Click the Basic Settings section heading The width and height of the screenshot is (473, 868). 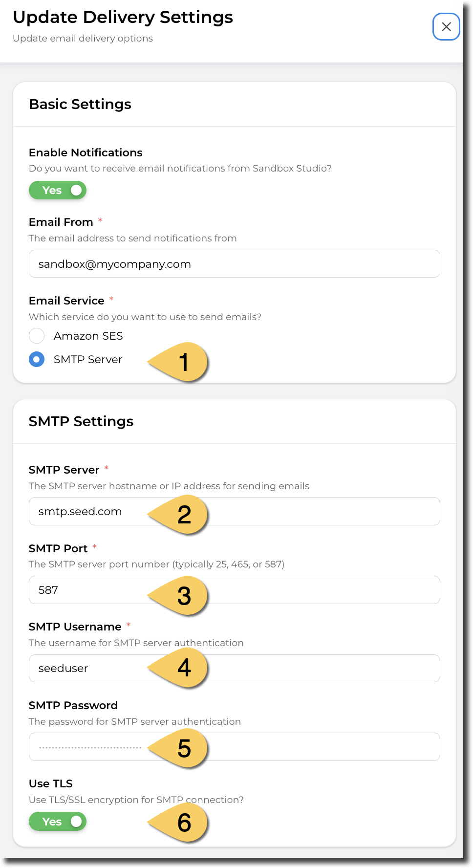80,104
